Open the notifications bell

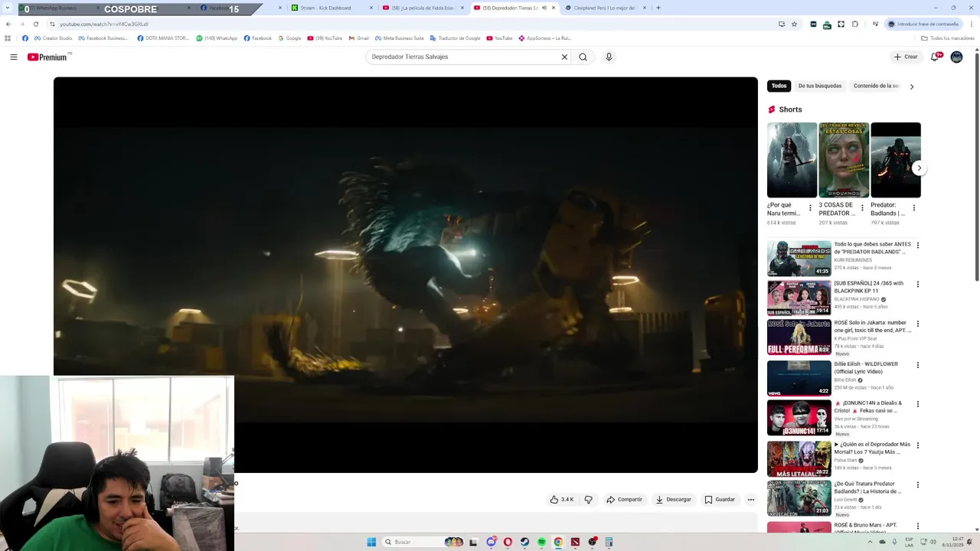coord(935,57)
